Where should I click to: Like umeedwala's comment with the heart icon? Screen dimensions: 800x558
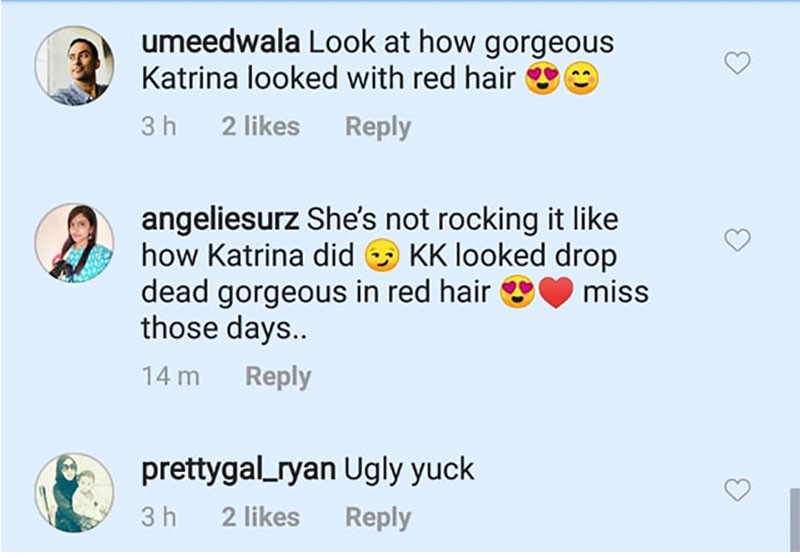click(x=737, y=63)
